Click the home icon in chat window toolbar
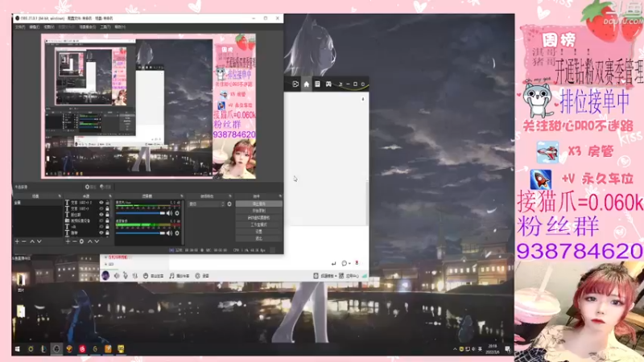This screenshot has width=644, height=362. click(x=307, y=84)
